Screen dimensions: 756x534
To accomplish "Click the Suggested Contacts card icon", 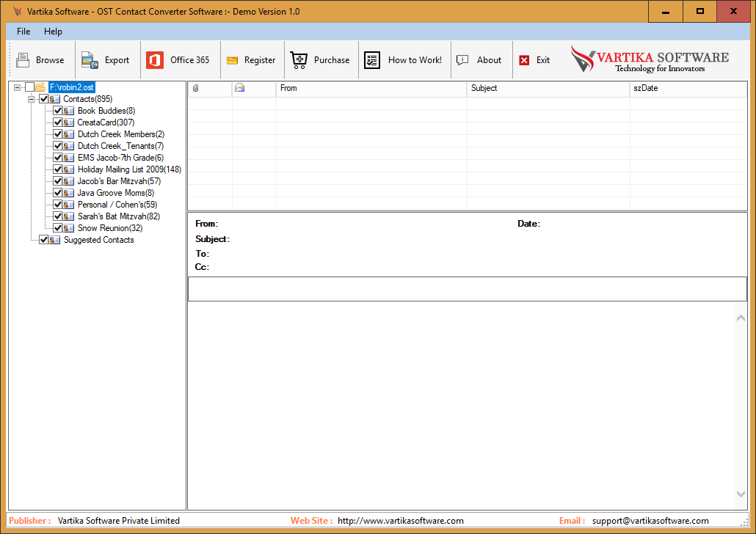I will [54, 240].
